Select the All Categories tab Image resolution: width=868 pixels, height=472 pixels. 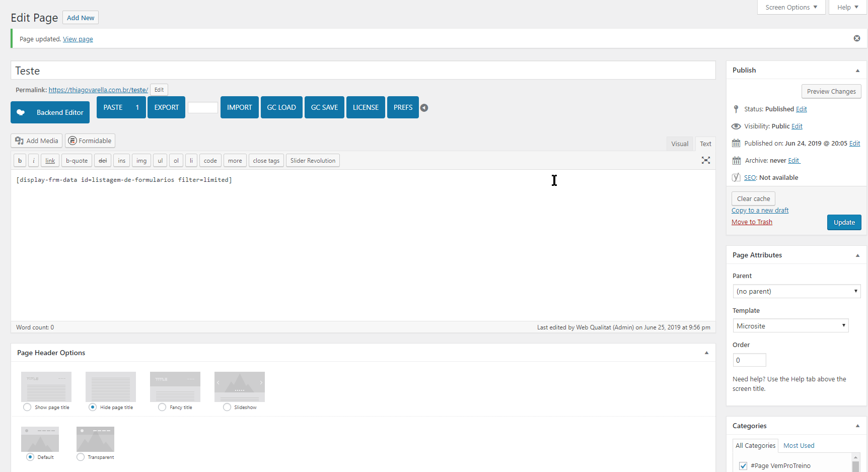[755, 445]
